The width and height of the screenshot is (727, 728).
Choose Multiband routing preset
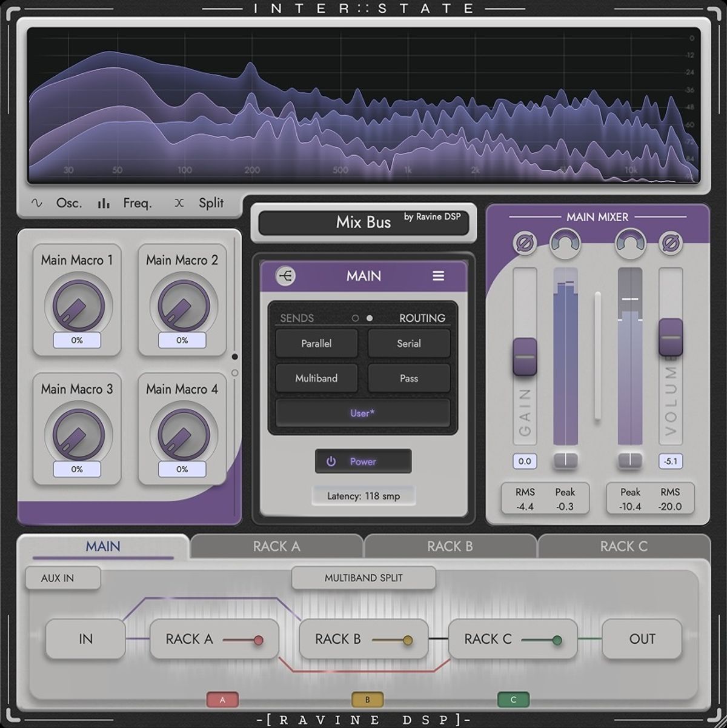click(316, 378)
